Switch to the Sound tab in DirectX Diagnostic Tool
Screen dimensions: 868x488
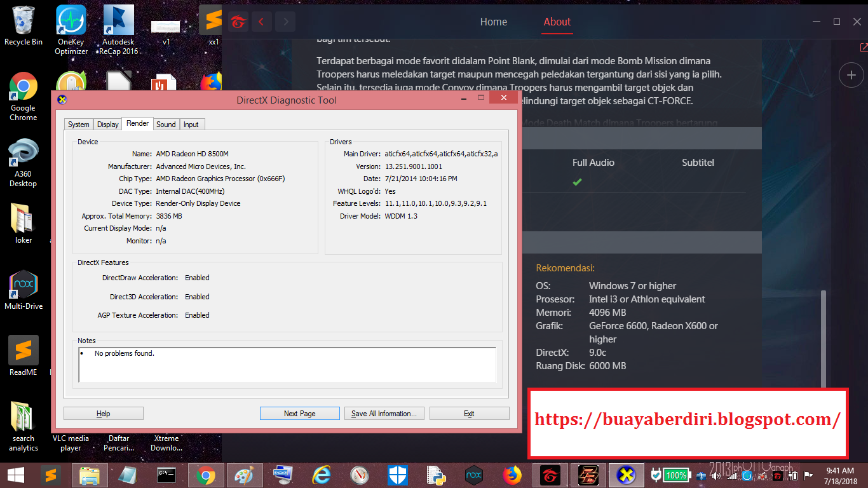(166, 124)
